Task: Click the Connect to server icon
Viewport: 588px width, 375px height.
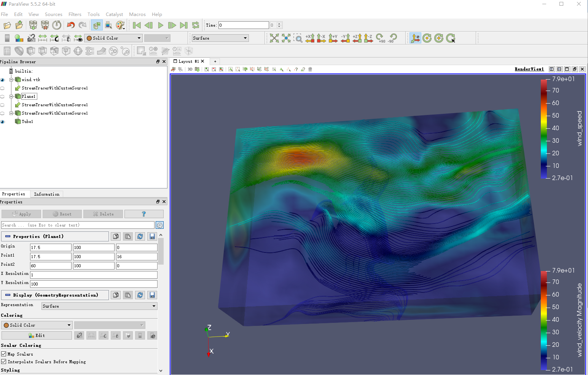Action: 33,26
